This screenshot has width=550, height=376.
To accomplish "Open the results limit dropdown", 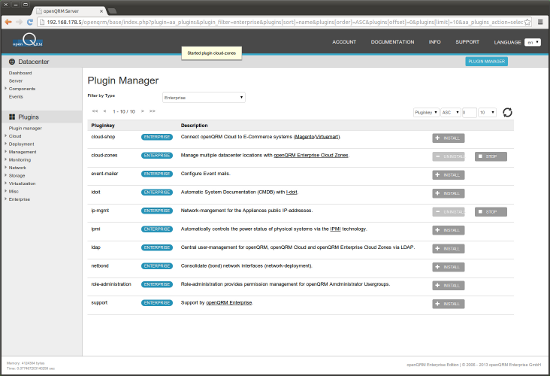I will [487, 112].
